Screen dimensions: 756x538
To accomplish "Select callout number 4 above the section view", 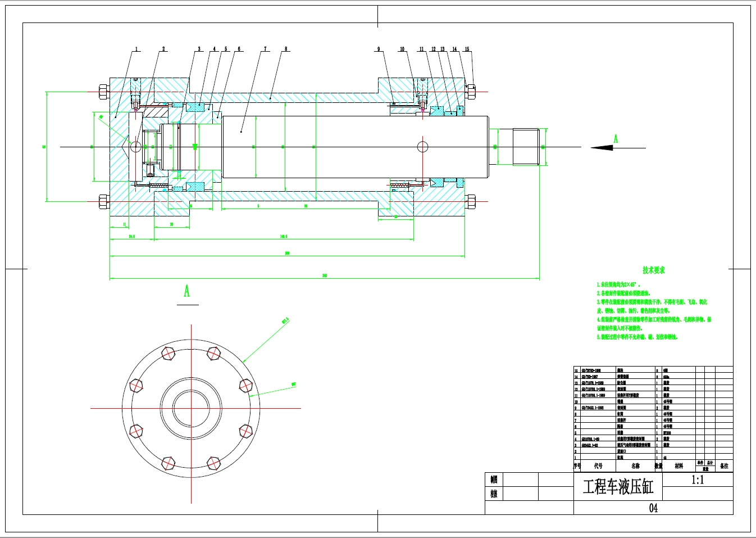I will (x=214, y=49).
